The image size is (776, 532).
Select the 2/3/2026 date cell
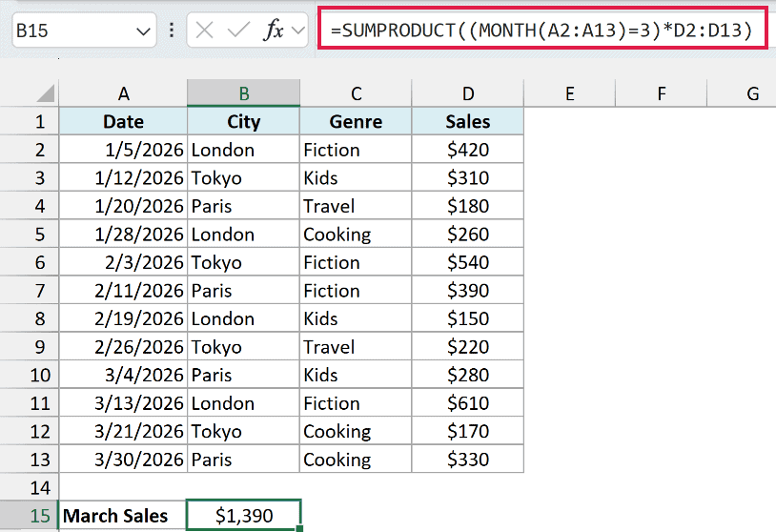(x=123, y=262)
